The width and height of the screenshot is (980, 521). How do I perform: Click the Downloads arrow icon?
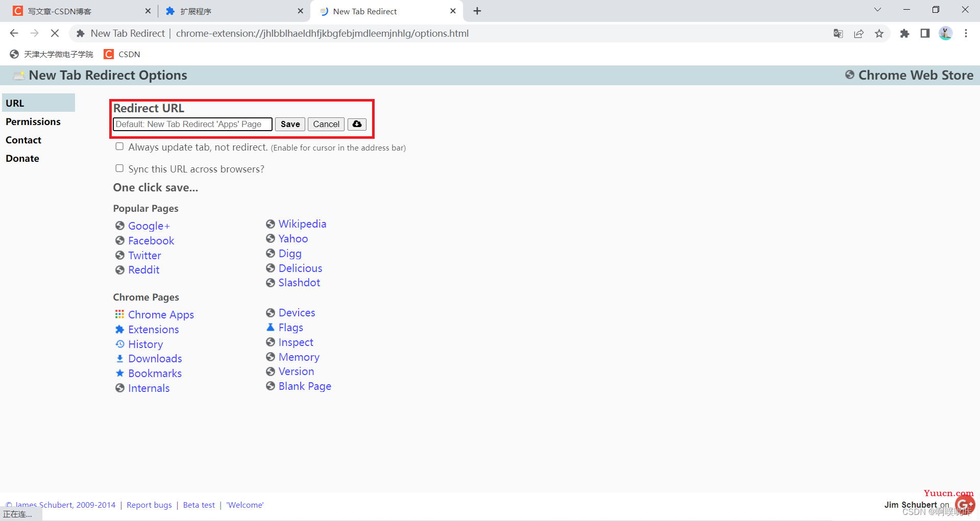119,359
